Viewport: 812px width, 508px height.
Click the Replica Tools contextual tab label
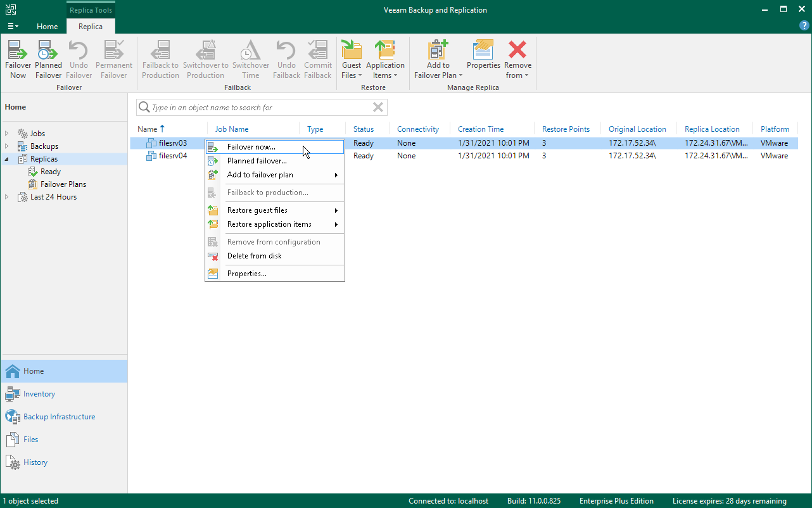point(91,10)
